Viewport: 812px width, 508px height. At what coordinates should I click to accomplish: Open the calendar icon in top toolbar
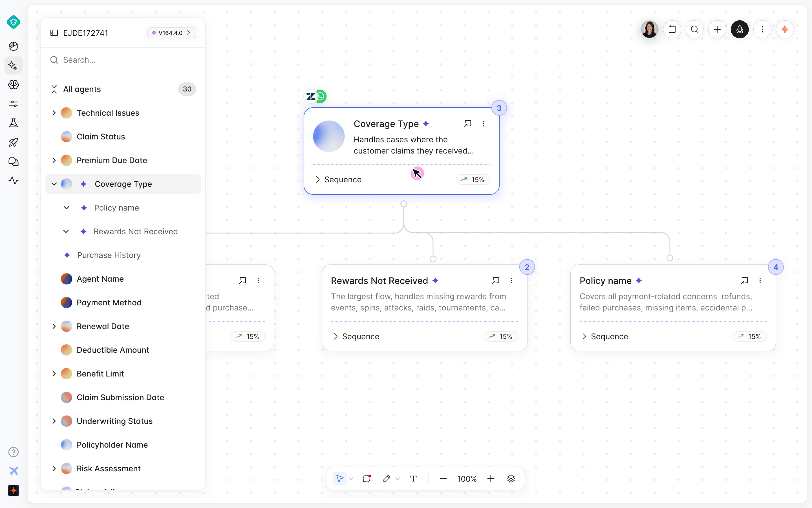point(672,30)
